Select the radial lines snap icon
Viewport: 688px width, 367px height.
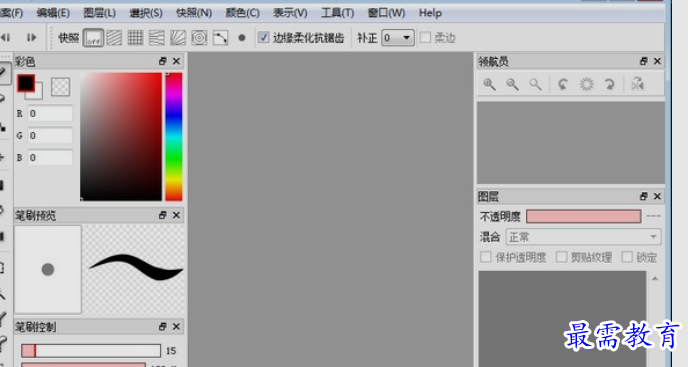178,38
